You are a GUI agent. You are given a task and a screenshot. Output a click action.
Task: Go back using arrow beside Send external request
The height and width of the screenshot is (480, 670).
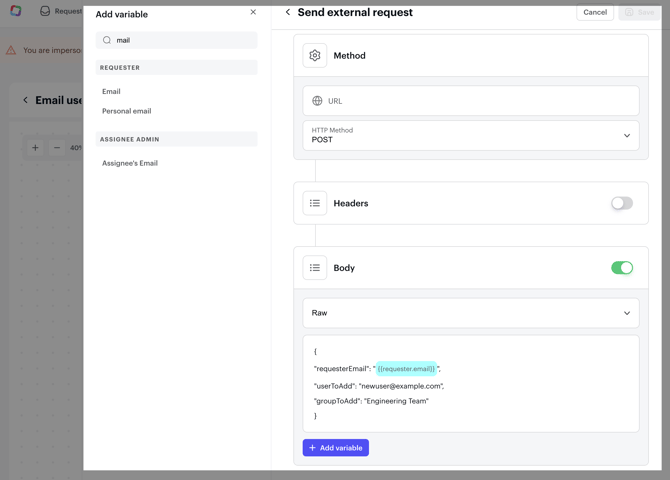[288, 13]
